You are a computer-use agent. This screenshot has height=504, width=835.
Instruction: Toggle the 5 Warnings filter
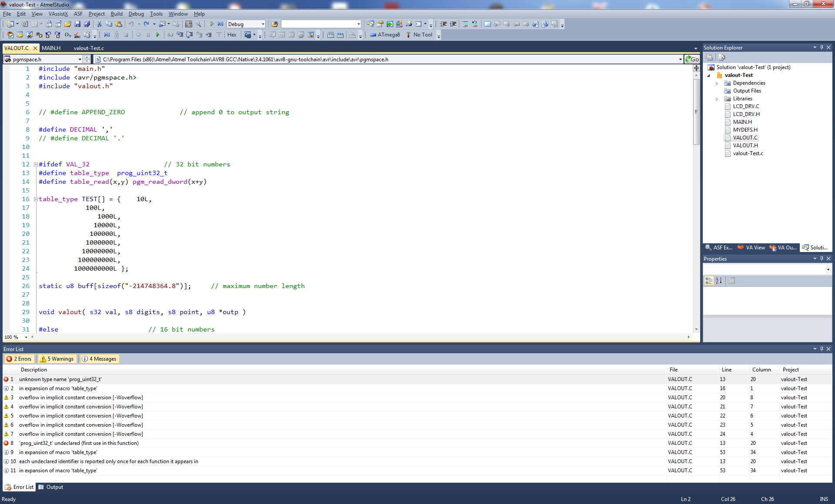click(57, 359)
